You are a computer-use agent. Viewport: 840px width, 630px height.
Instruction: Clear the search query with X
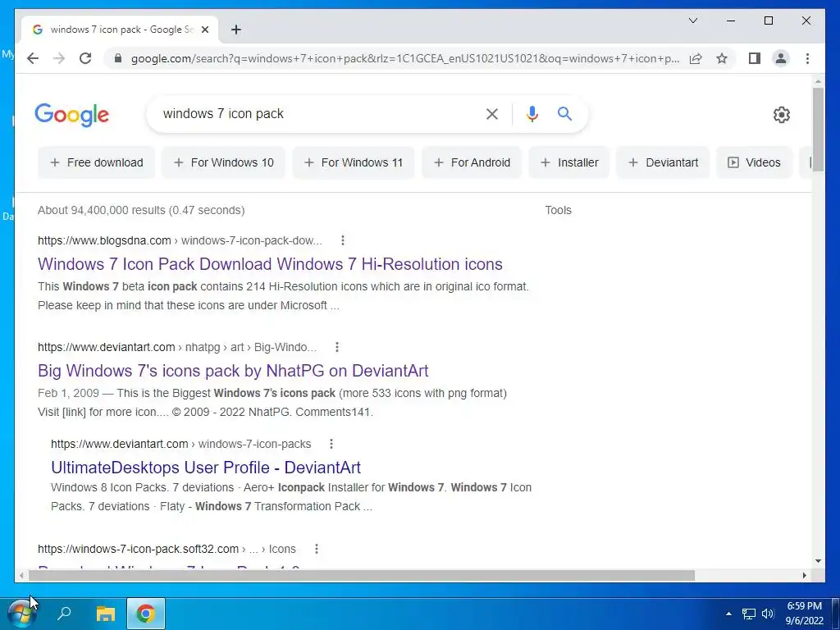tap(492, 113)
